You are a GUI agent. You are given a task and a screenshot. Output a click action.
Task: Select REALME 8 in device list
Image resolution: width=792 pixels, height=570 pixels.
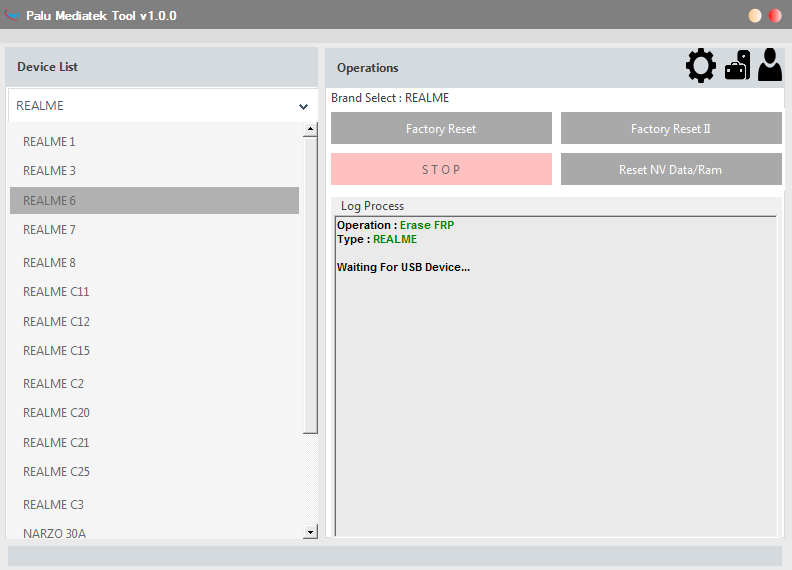155,263
